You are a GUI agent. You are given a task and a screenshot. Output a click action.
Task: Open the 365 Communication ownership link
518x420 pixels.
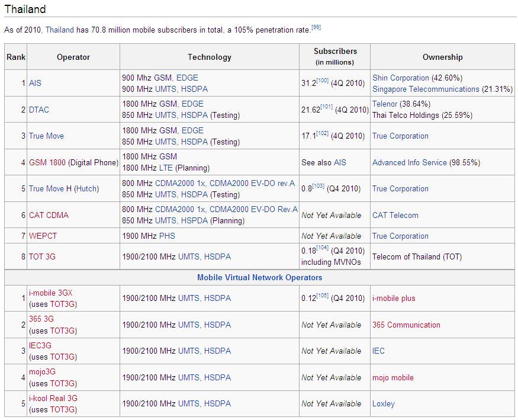pos(406,325)
